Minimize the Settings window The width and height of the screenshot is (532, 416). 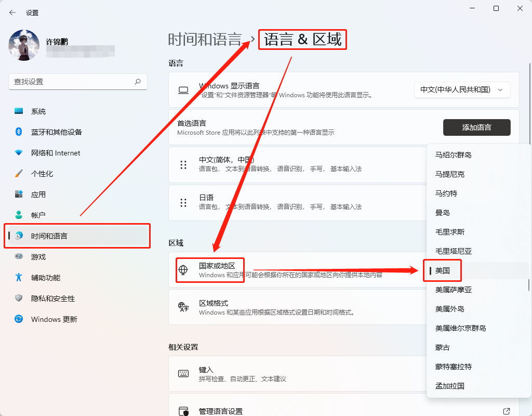click(x=472, y=8)
